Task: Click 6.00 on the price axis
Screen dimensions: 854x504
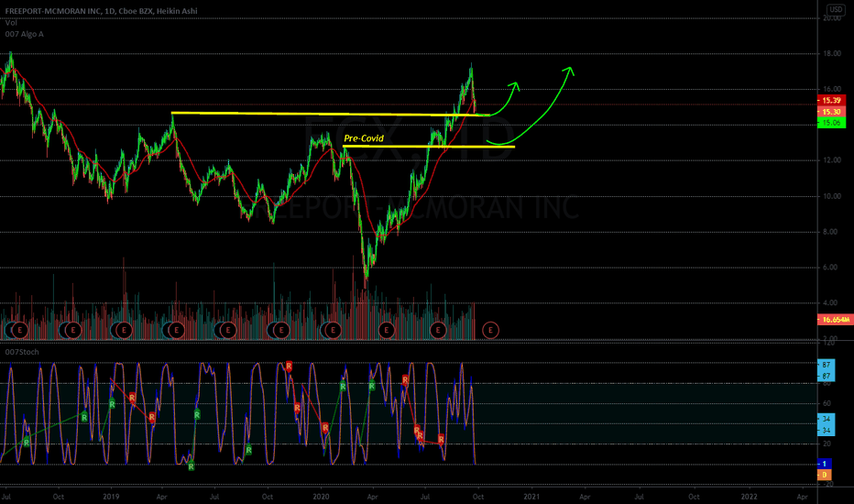Action: [832, 268]
